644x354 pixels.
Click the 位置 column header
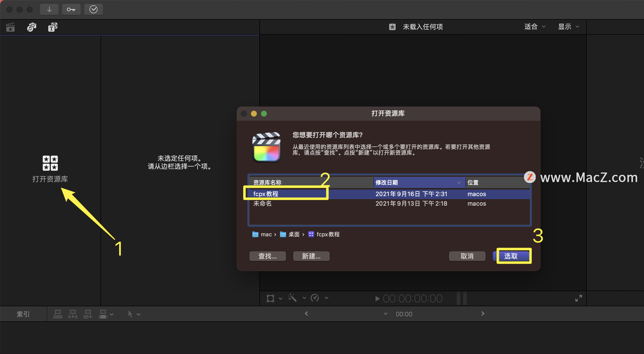pos(498,183)
